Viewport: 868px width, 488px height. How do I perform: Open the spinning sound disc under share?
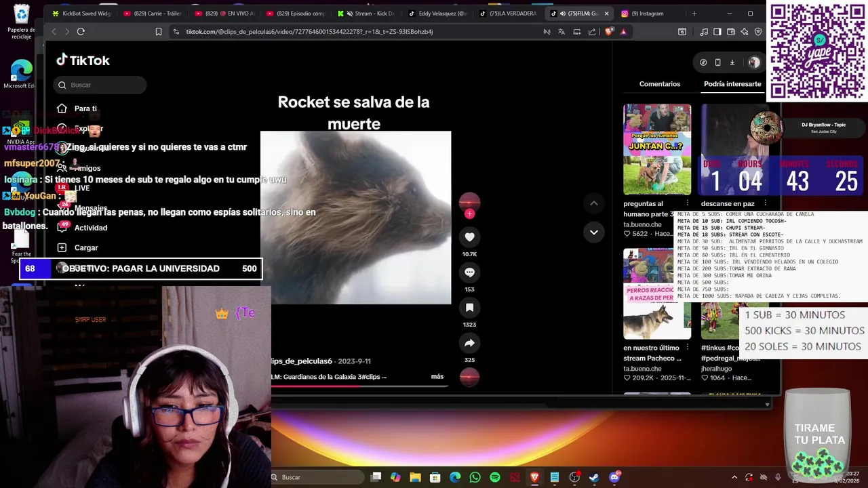click(469, 377)
